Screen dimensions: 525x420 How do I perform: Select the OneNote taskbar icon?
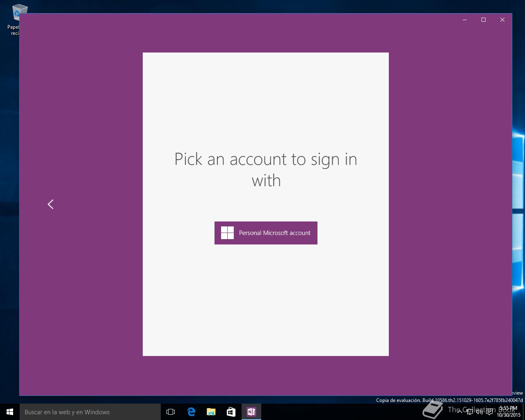251,412
